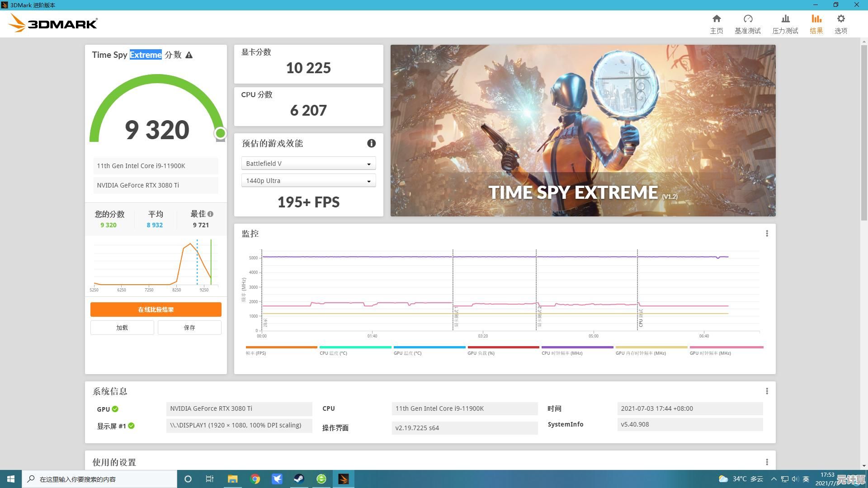The image size is (868, 488).
Task: Open the settings used section three-dot menu
Action: point(767,462)
